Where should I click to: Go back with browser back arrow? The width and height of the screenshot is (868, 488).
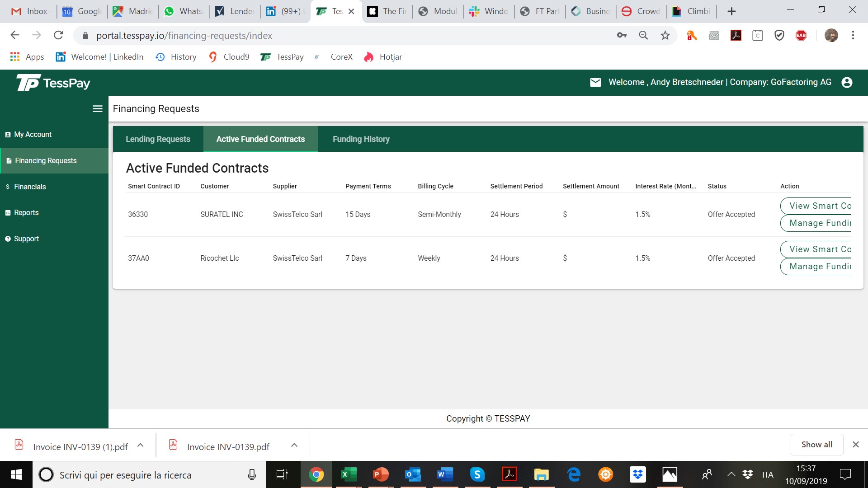[x=15, y=35]
